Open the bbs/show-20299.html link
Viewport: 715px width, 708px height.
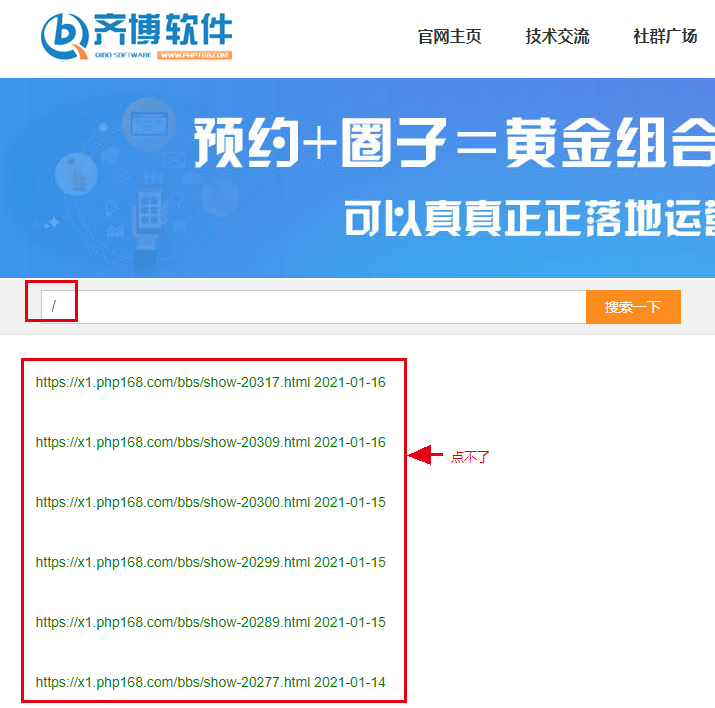coord(173,562)
